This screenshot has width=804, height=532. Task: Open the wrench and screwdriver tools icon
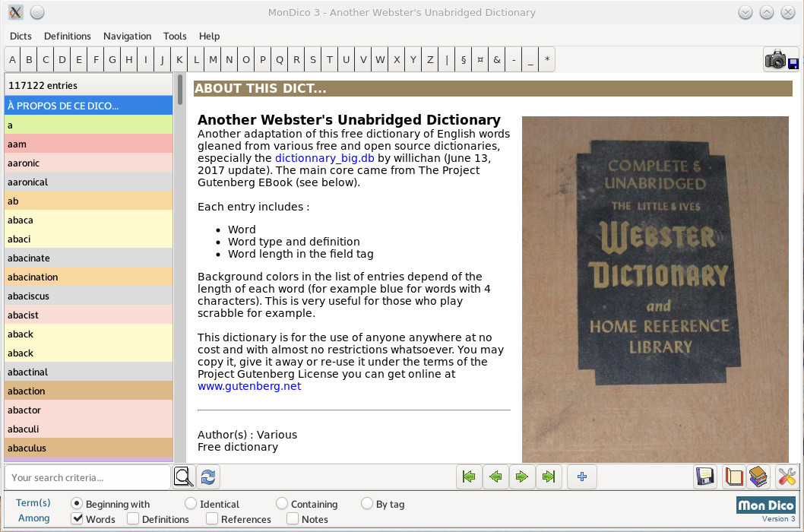[x=787, y=477]
